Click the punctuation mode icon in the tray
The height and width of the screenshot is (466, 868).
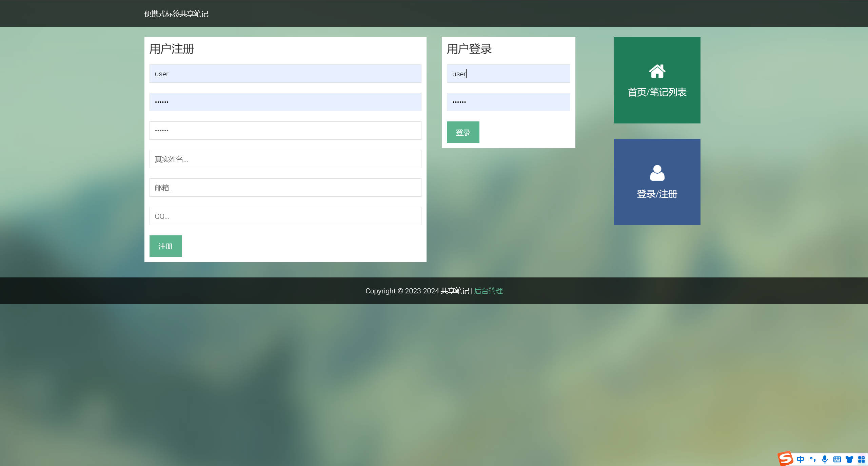[x=812, y=459]
